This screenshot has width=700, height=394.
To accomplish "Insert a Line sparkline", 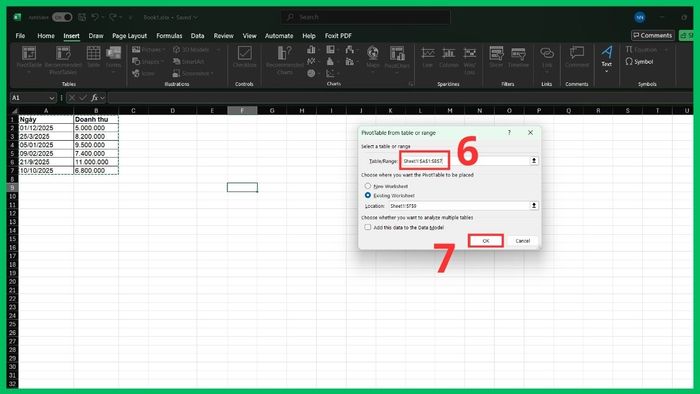I will (428, 56).
